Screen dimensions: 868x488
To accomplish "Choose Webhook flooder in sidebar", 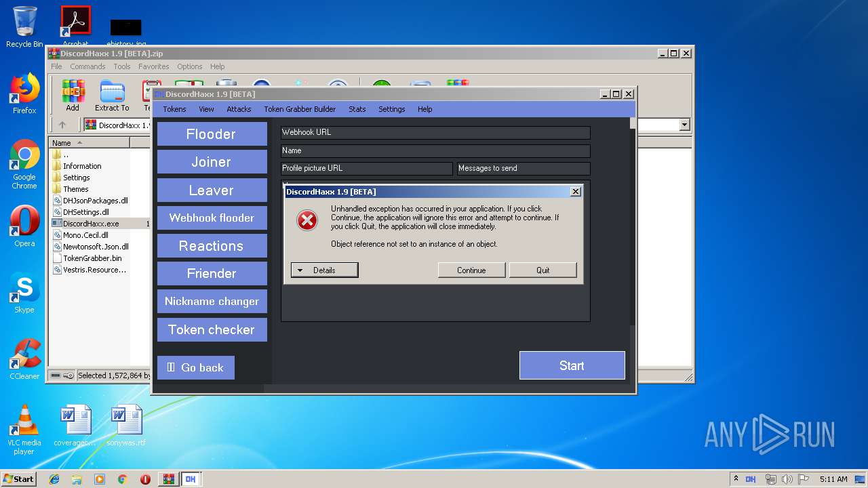I will [212, 218].
